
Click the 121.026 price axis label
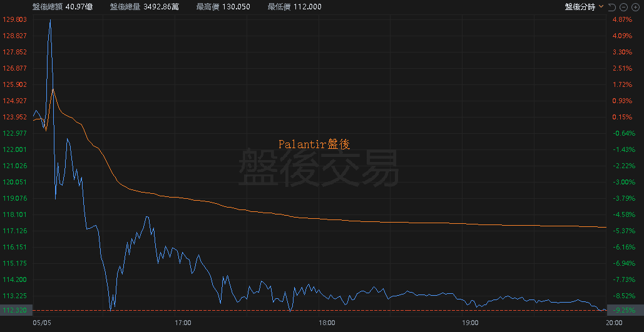15,166
